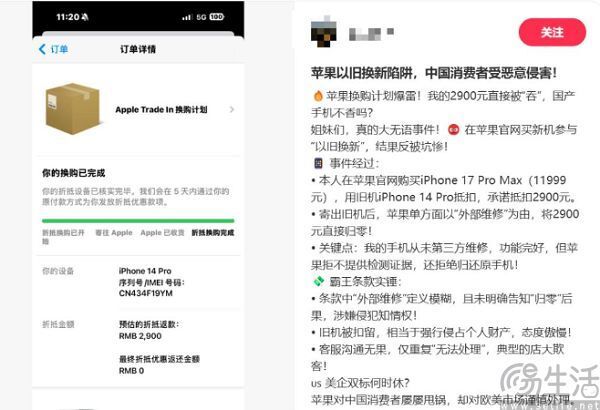Open the Apple Trade In 换购计划 row chevron

232,109
